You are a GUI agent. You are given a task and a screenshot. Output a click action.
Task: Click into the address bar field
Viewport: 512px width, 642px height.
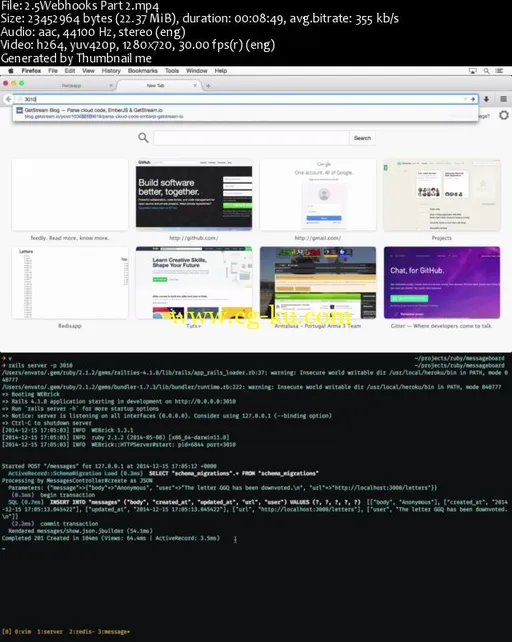(x=242, y=99)
